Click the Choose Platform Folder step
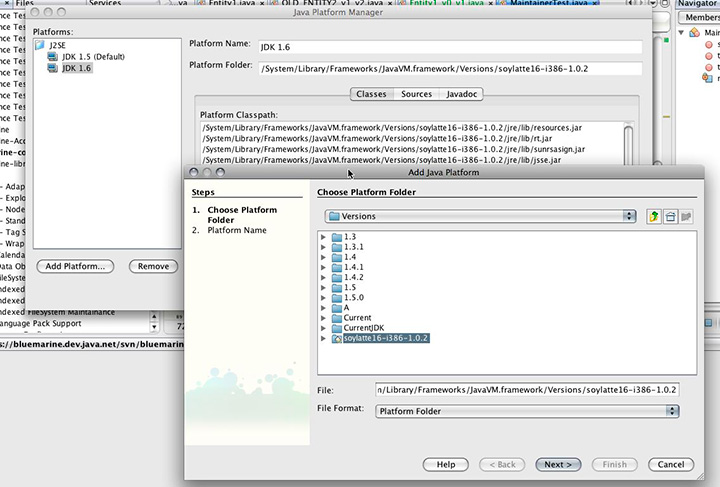 [242, 215]
